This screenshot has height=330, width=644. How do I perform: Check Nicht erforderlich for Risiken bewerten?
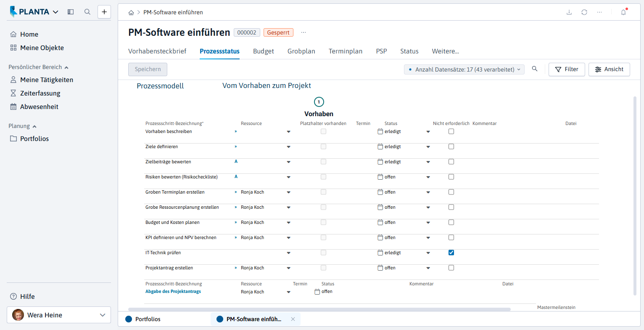(451, 177)
